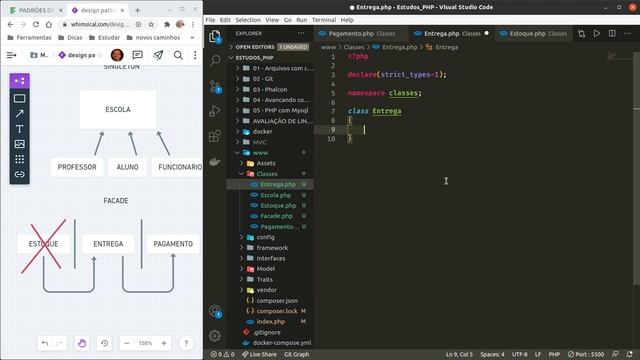This screenshot has height=360, width=640.
Task: Open the Docker view in activity bar
Action: click(x=215, y=162)
